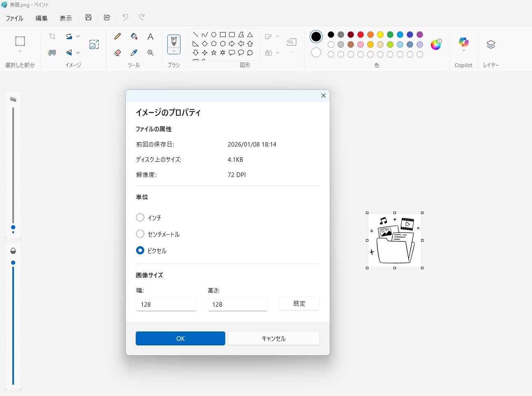
Task: Expand the shape fill dropdown
Action: coord(278,53)
